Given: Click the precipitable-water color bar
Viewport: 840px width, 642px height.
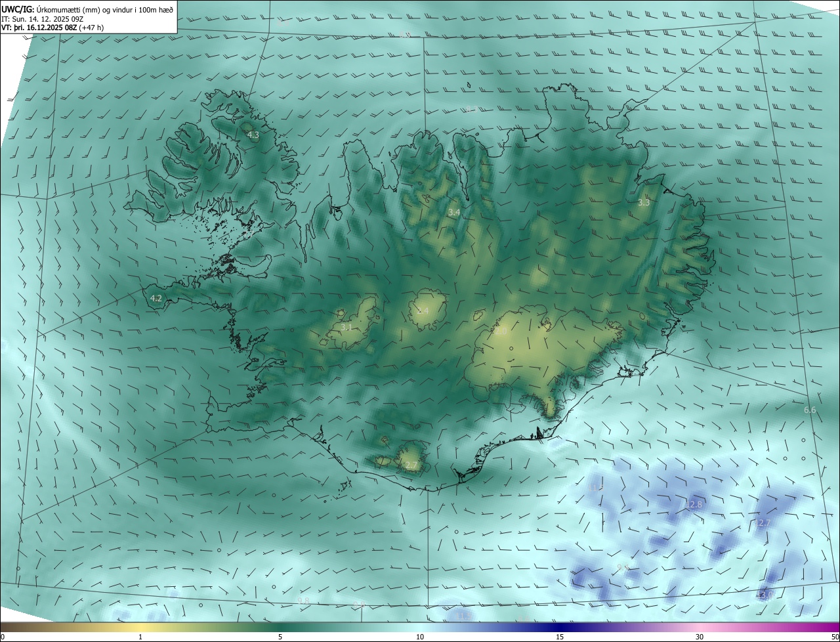Looking at the screenshot, I should click(420, 627).
